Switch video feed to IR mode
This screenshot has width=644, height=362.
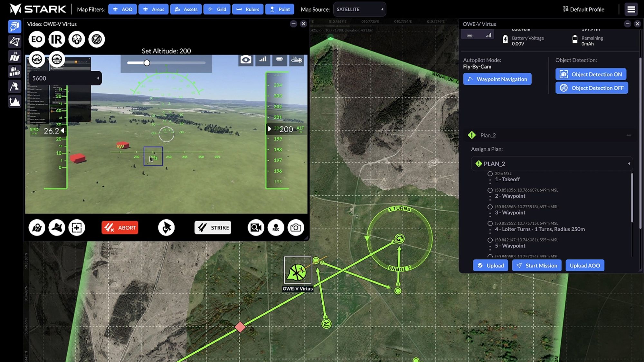pos(57,39)
